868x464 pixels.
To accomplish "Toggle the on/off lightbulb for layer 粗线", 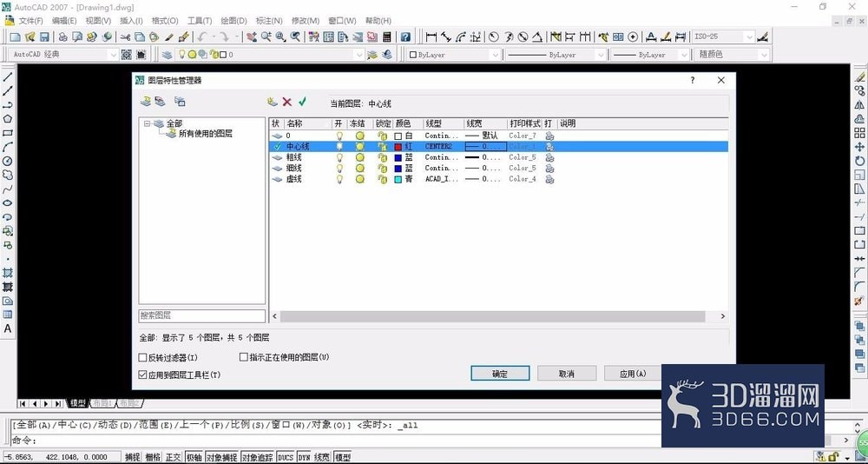I will 339,157.
